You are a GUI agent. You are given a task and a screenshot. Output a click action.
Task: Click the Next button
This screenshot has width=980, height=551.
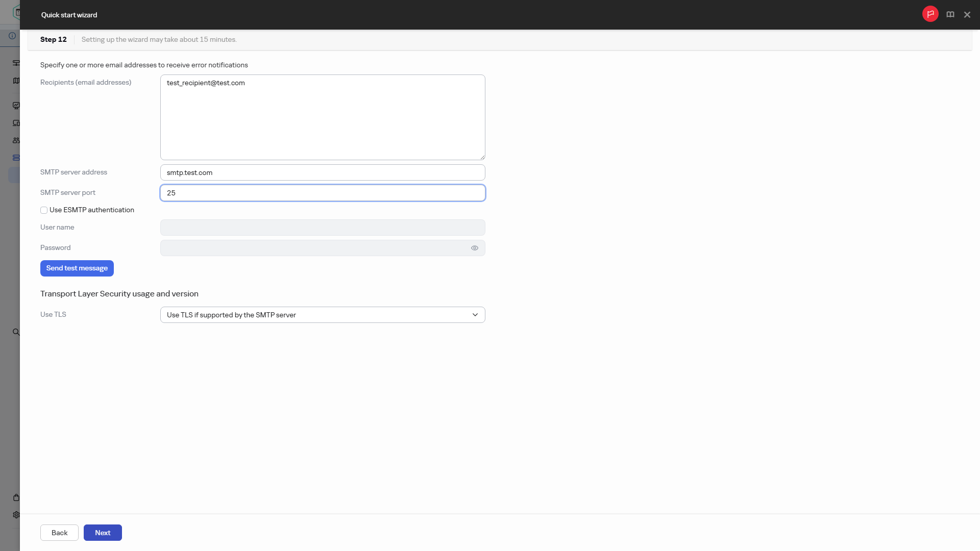click(x=103, y=533)
